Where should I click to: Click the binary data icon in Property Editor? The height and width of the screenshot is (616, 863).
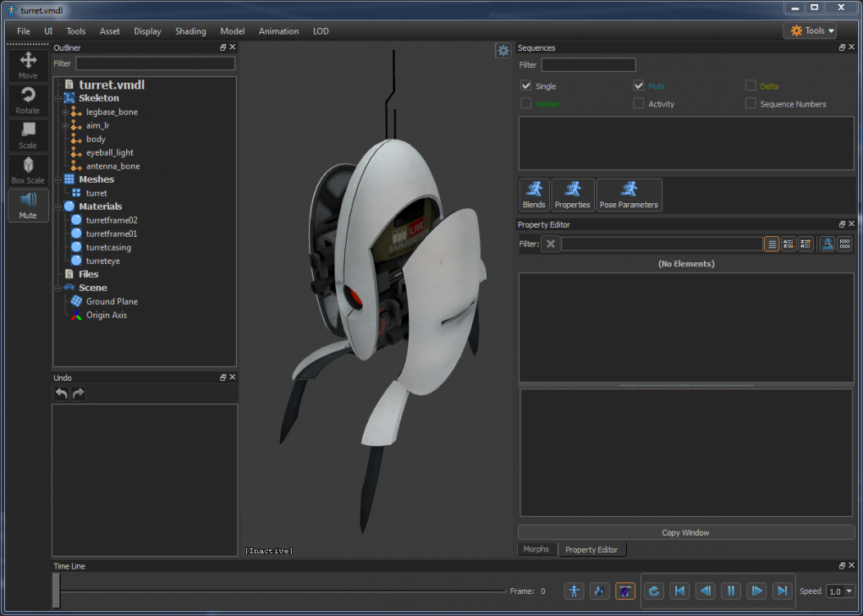(844, 244)
